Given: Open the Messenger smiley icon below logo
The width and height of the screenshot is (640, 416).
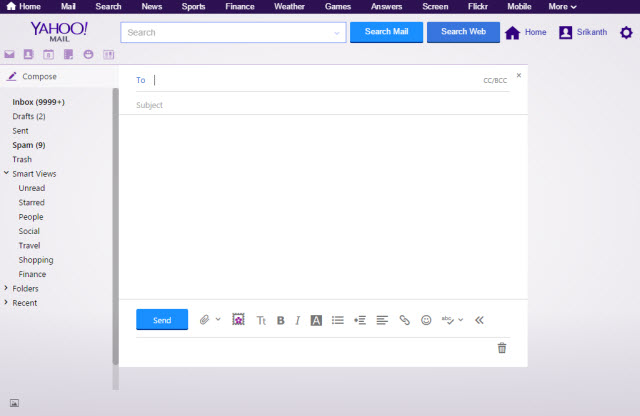Looking at the screenshot, I should pyautogui.click(x=88, y=54).
